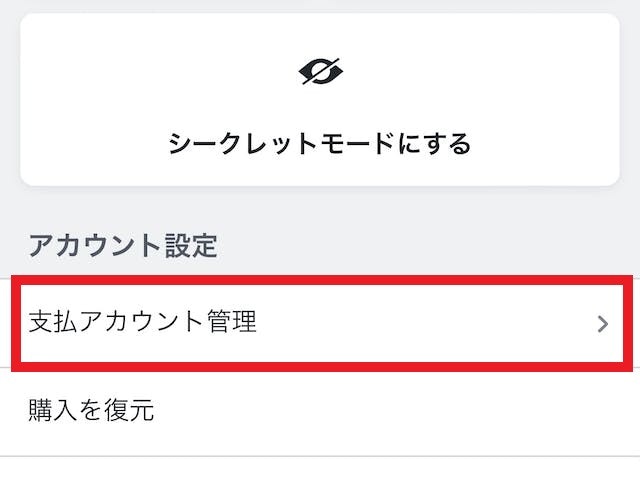The height and width of the screenshot is (477, 640).
Task: Click the chevron arrow beside 支払アカウント管理
Action: 602,323
